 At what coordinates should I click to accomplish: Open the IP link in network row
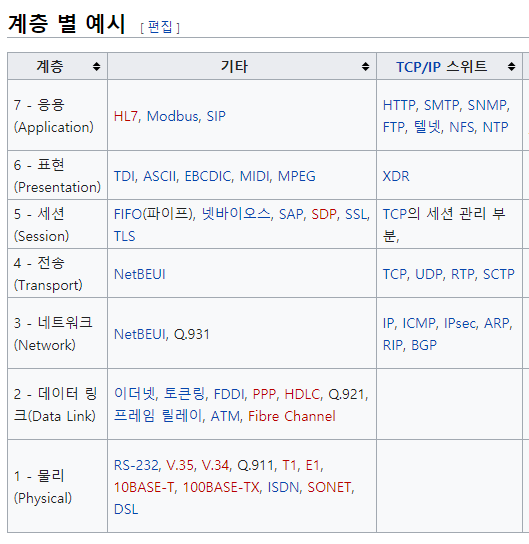388,323
